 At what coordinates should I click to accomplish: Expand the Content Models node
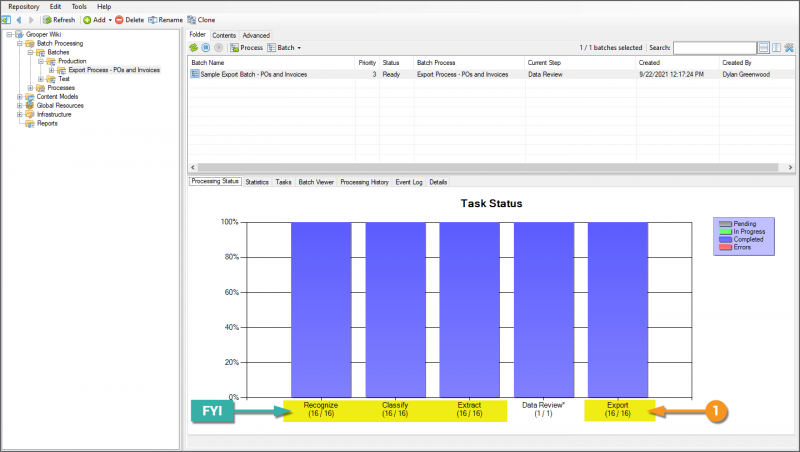click(20, 97)
